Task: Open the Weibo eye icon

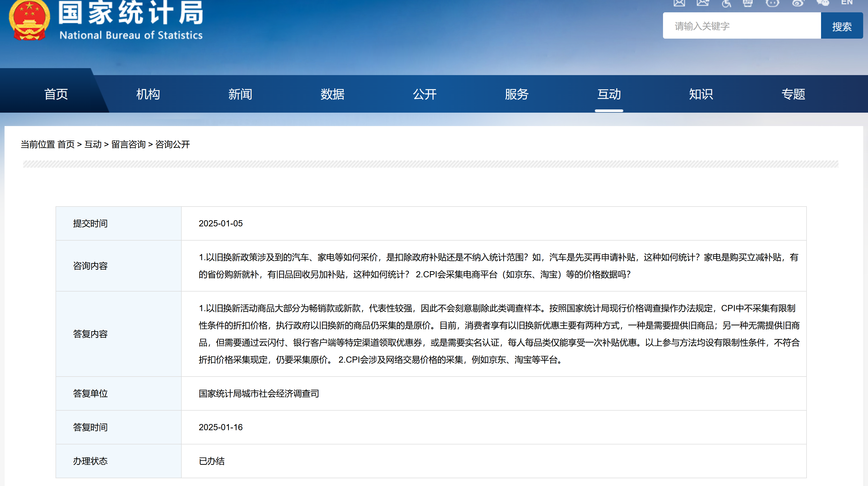Action: pyautogui.click(x=798, y=3)
